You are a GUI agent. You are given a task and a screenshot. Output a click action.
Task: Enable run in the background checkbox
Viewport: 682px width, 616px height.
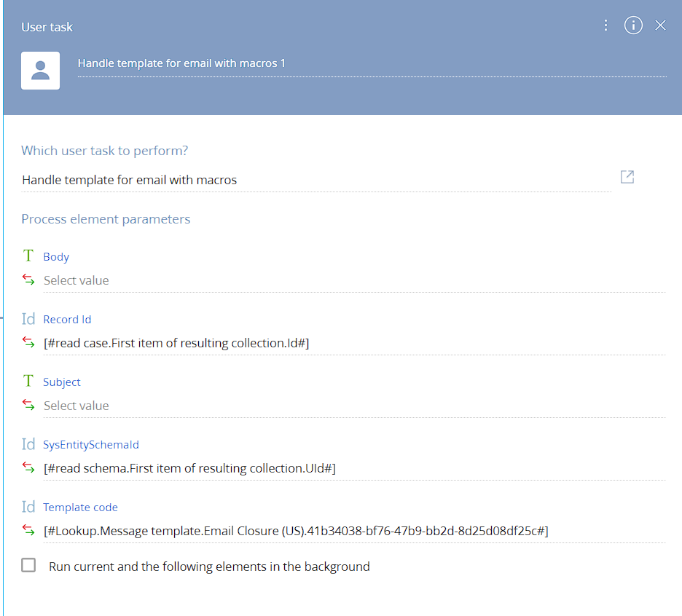pos(28,565)
